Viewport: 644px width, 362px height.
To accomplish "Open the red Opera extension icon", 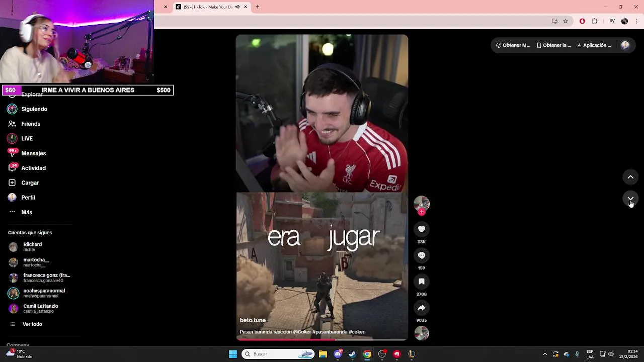I will point(582,21).
